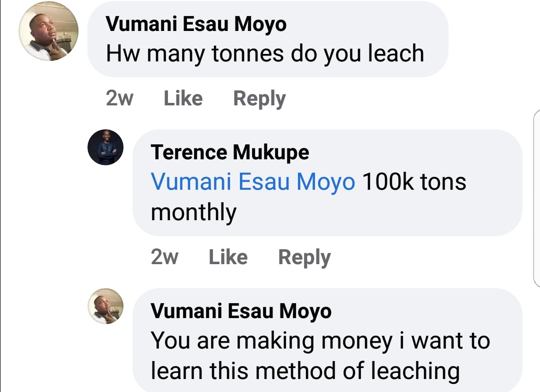
Task: Open Vumani Esau Moyo's profile via his name
Action: pyautogui.click(x=195, y=23)
